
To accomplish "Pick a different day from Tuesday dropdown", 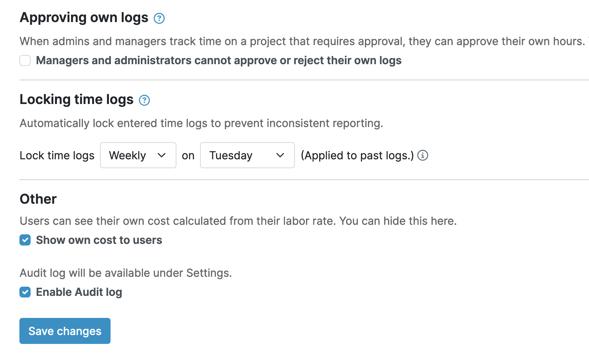I will point(247,155).
